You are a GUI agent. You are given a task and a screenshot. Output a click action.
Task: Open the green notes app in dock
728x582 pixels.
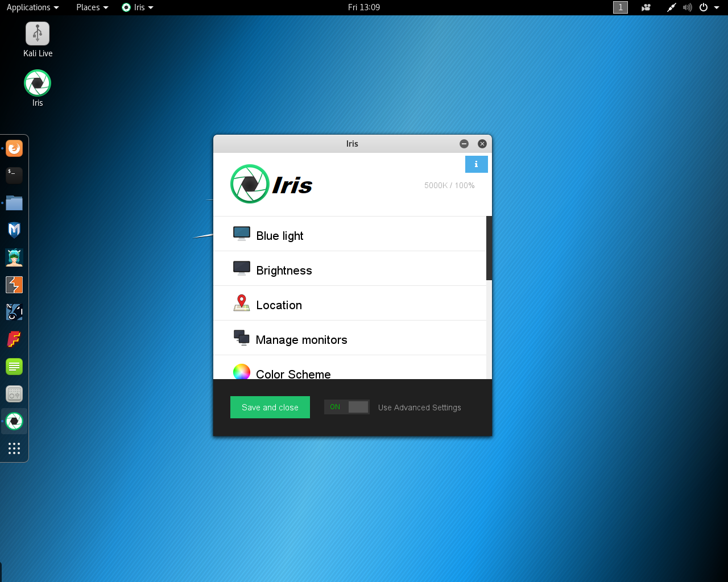pos(14,367)
